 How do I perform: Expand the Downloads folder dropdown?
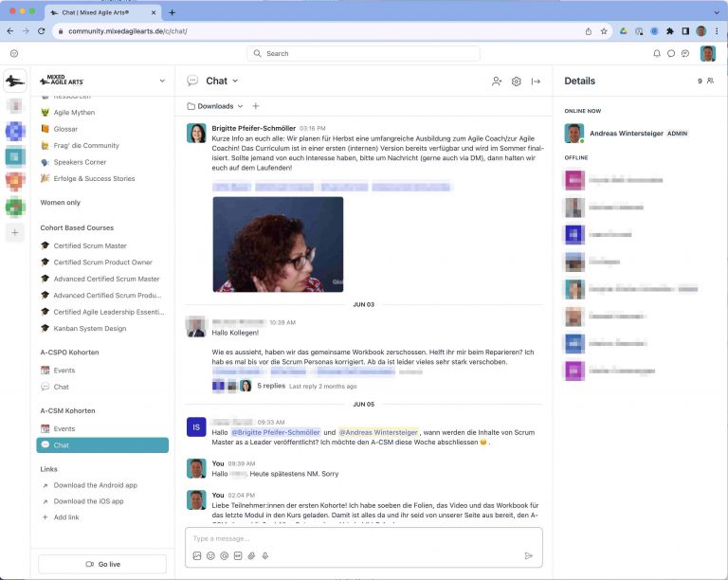click(x=216, y=106)
